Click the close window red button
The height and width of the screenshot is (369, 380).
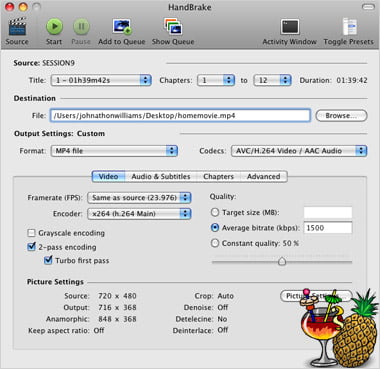click(x=10, y=7)
